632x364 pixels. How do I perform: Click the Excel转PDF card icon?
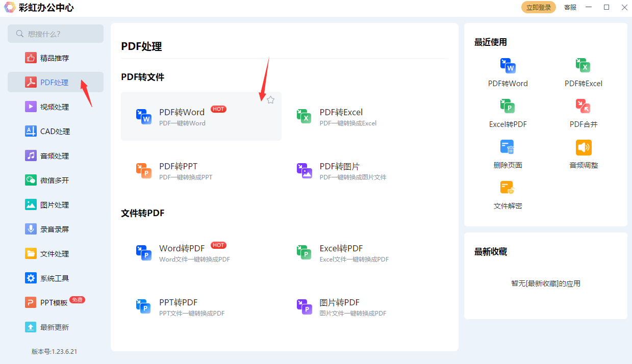click(304, 253)
